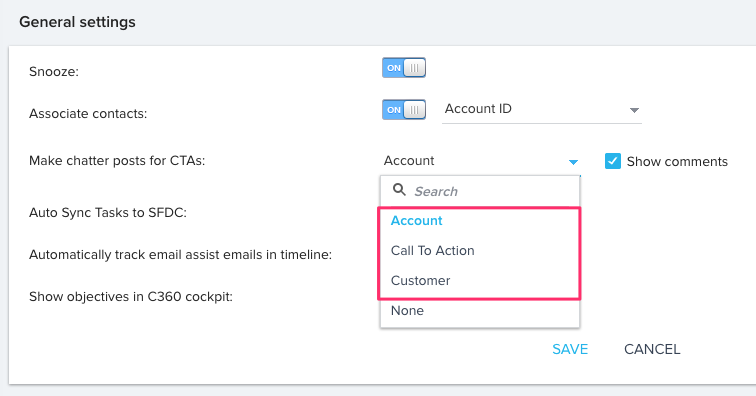Click the Snooze label
Screen dimensions: 756x396
[x=54, y=72]
